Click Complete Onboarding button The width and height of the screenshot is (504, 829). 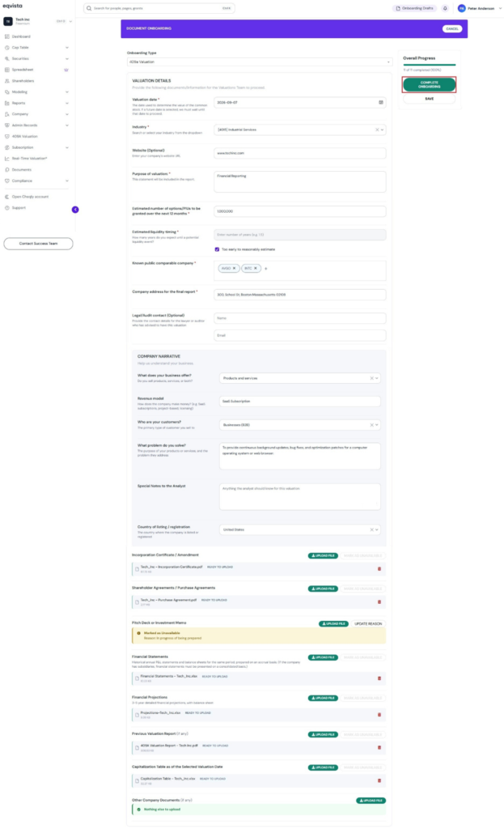pos(429,84)
